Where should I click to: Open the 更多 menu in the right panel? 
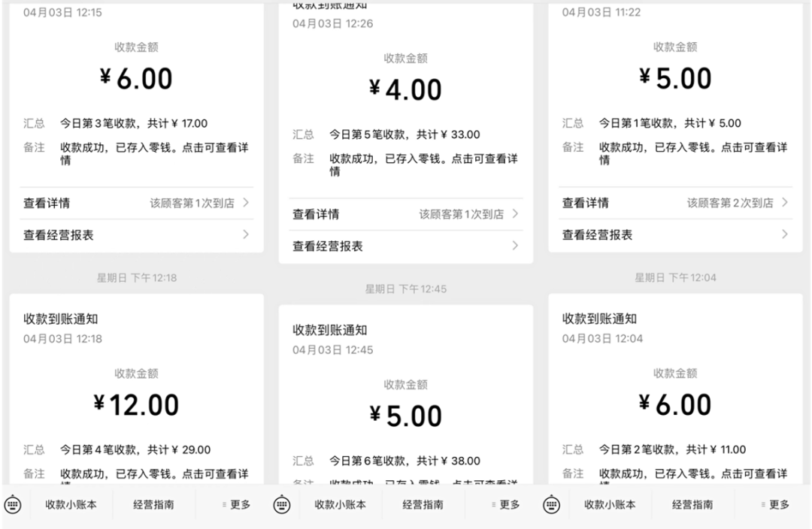[x=775, y=505]
